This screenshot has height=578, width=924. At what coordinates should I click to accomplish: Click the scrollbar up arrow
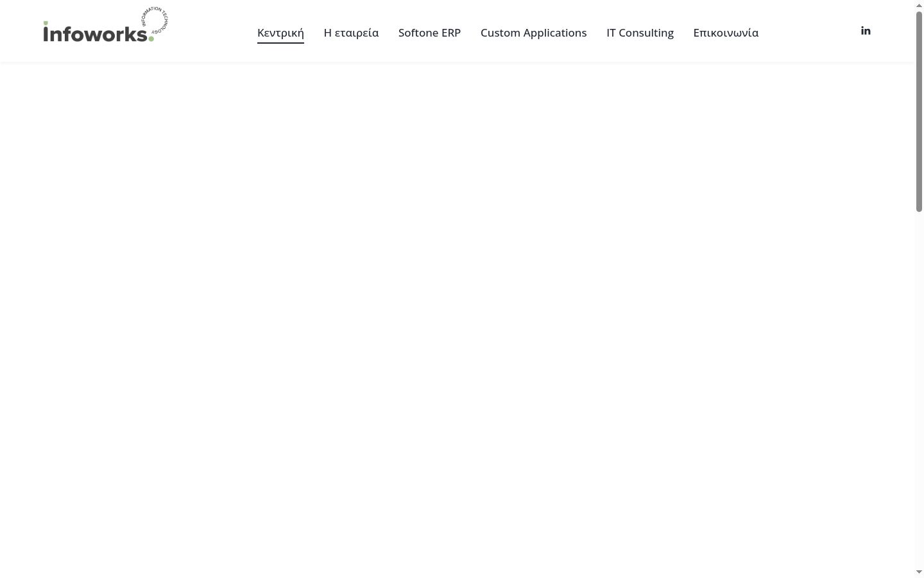(919, 5)
